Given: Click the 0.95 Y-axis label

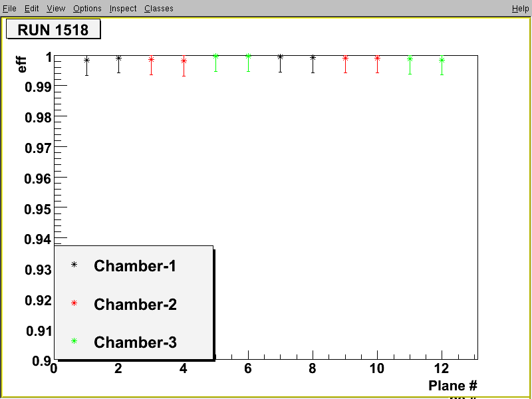Looking at the screenshot, I should click(39, 209).
